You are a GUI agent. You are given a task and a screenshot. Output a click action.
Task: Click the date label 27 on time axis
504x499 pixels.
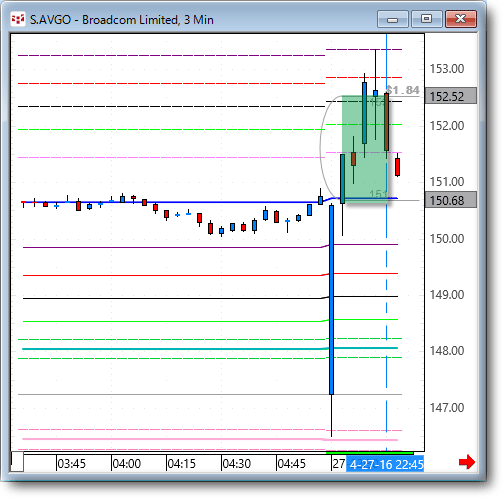339,464
